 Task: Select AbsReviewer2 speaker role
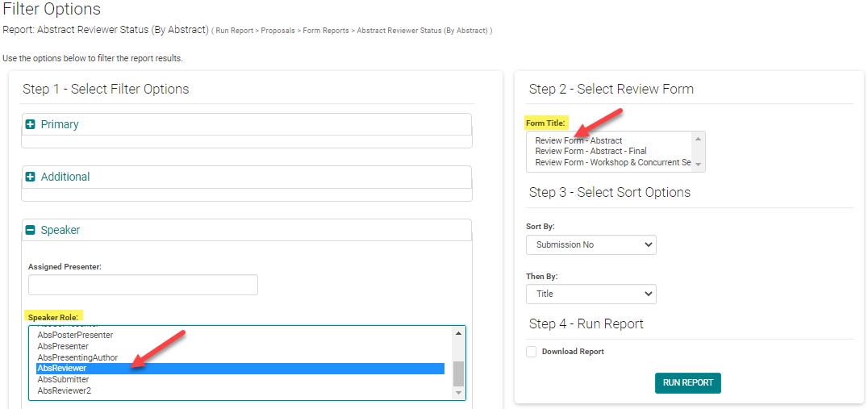click(240, 390)
